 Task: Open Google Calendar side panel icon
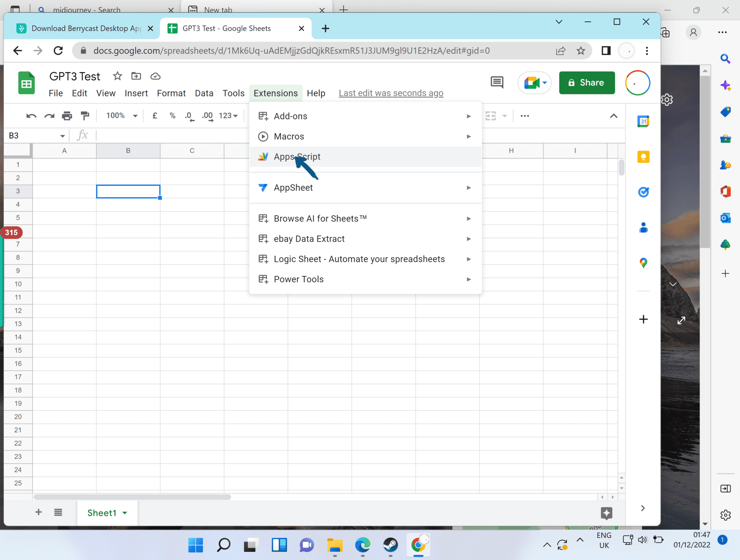point(643,121)
